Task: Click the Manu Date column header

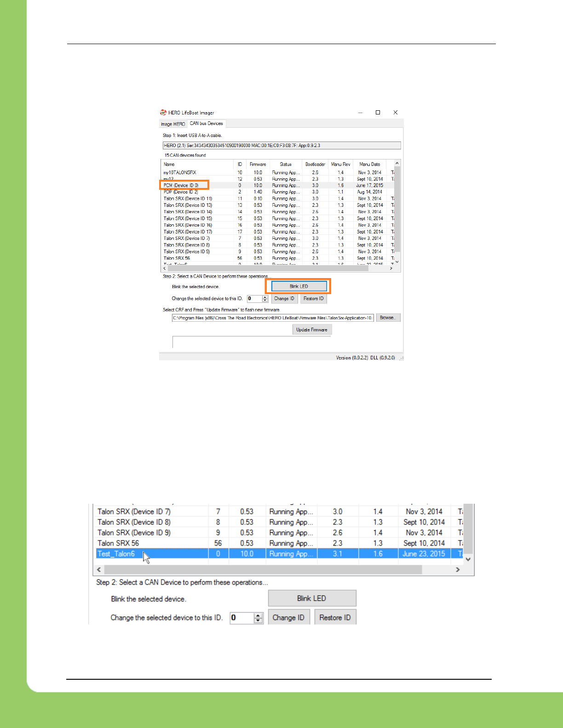Action: [x=369, y=164]
